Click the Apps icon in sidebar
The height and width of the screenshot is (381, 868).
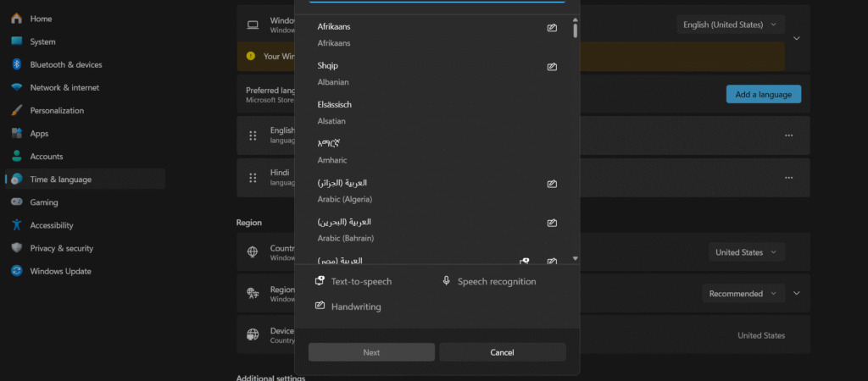(17, 133)
